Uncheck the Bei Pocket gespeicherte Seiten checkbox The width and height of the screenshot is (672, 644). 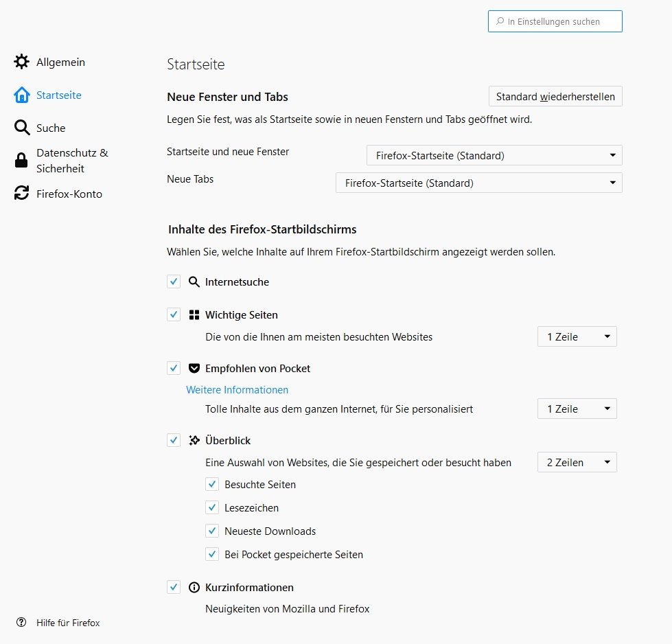coord(212,554)
